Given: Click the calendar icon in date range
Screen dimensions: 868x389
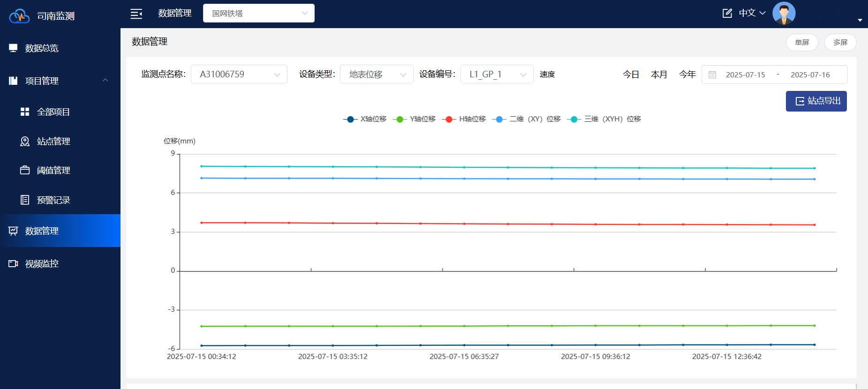Looking at the screenshot, I should pos(712,75).
